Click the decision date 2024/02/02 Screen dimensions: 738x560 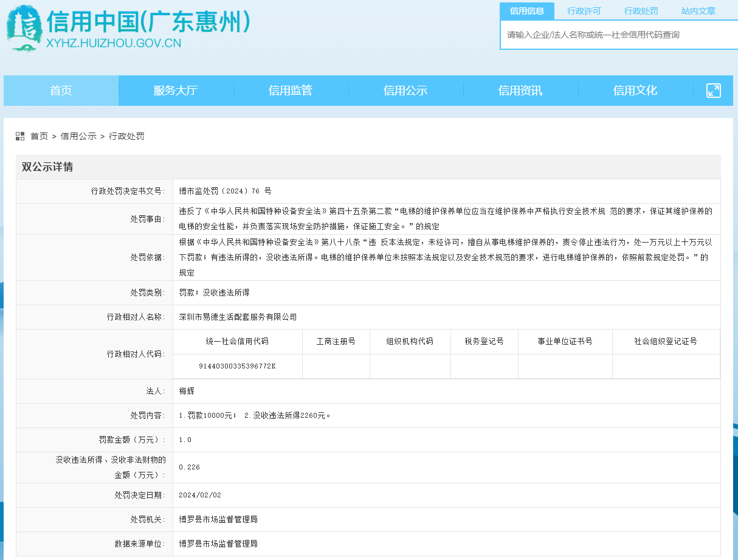tap(200, 495)
